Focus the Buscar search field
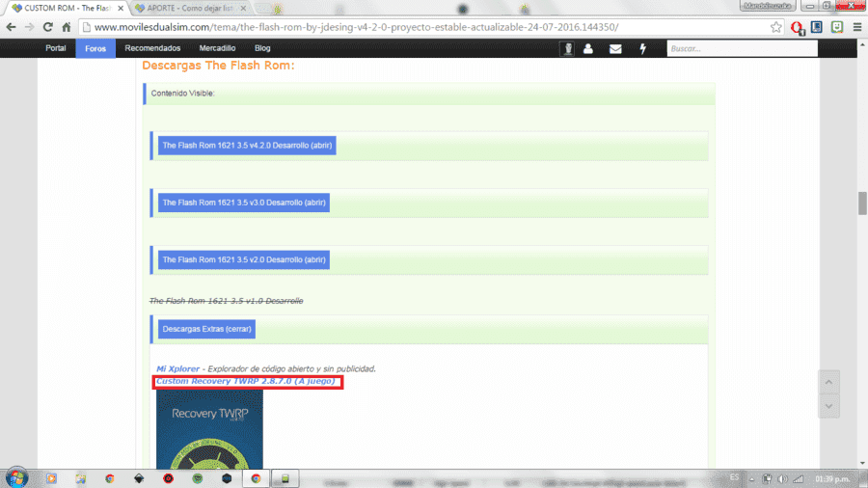This screenshot has height=488, width=868. pyautogui.click(x=742, y=48)
